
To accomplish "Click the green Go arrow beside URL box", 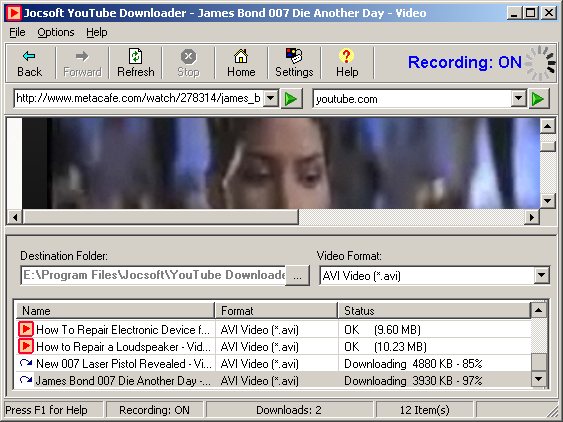I will pos(291,99).
